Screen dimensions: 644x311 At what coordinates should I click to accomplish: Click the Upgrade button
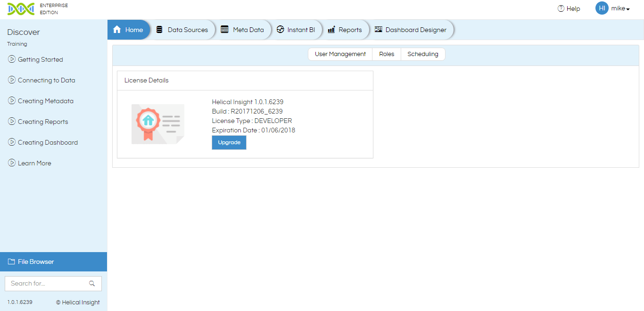(229, 142)
